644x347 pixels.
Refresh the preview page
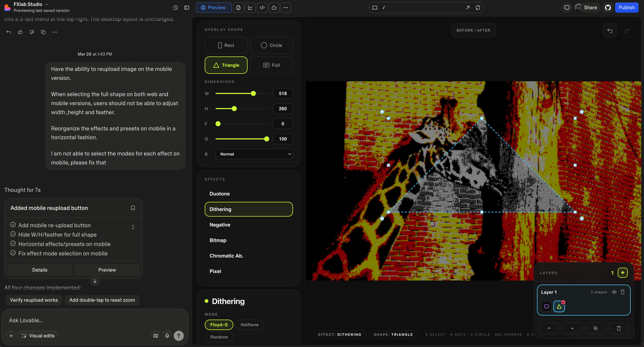[478, 7]
